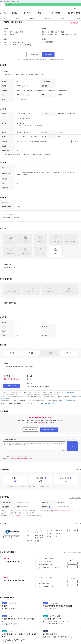Screen dimensions: 81x644
Task: Click the 직원대출제도 welfare icon
Action: (25, 251)
